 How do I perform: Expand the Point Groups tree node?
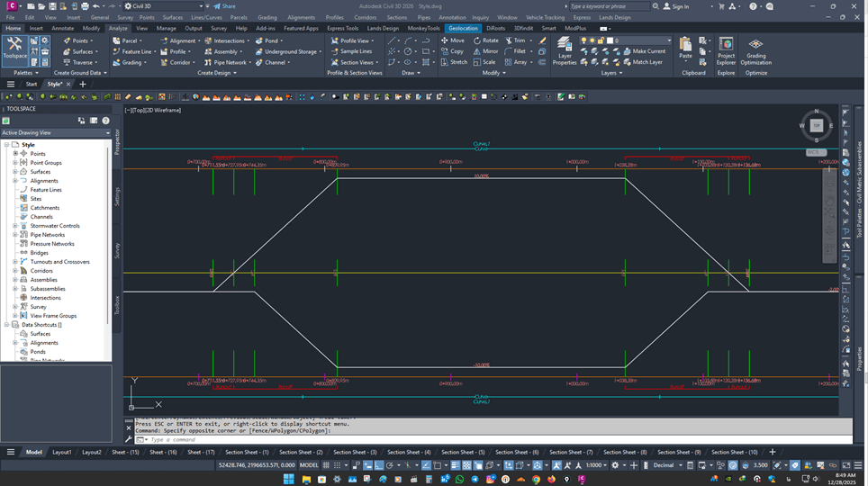click(15, 163)
